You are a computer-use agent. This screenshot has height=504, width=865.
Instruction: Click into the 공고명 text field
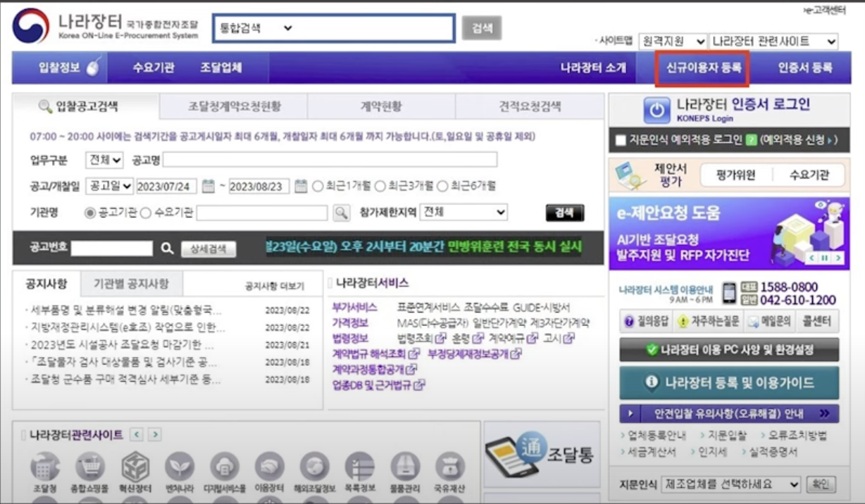[x=330, y=160]
